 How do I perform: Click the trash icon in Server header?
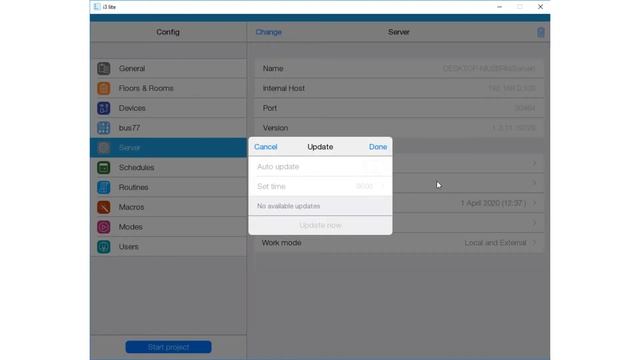coord(541,32)
